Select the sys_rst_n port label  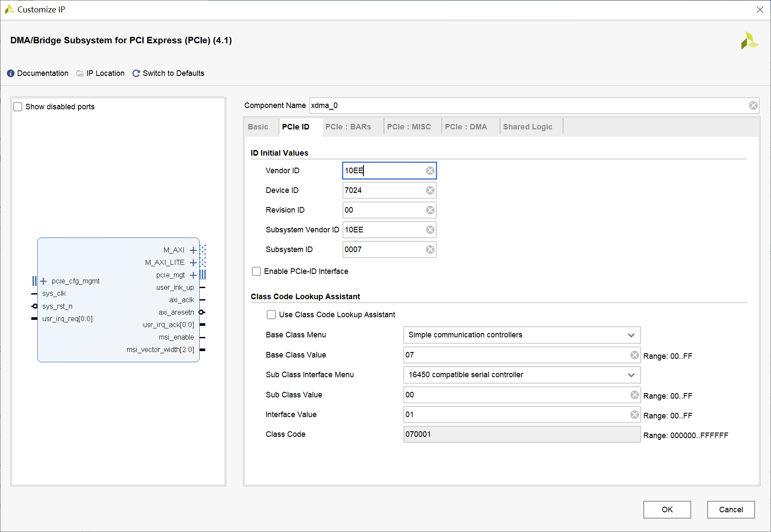point(57,306)
